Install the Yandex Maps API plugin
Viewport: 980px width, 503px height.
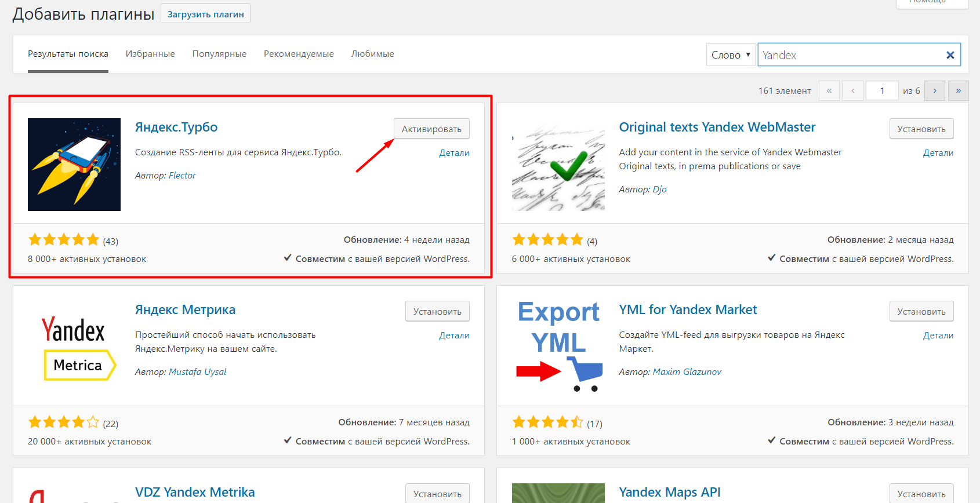pyautogui.click(x=921, y=493)
